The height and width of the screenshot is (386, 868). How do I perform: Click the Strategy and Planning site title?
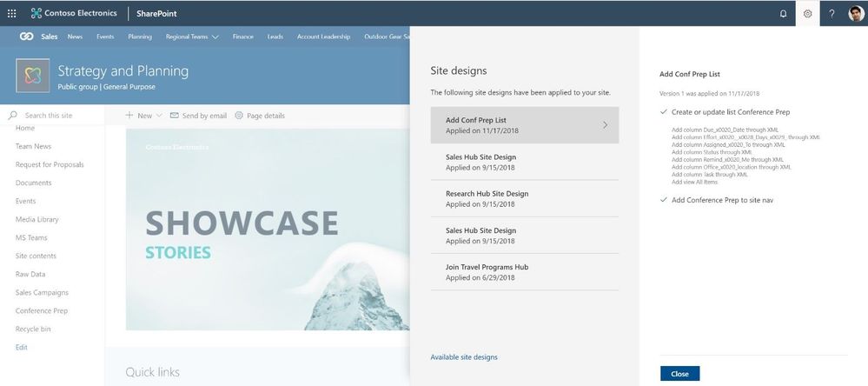pyautogui.click(x=123, y=71)
